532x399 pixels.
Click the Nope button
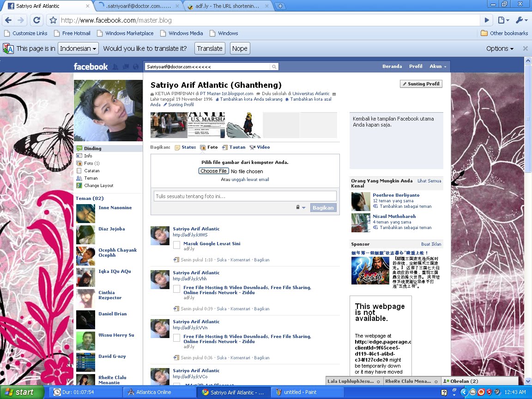[x=240, y=48]
